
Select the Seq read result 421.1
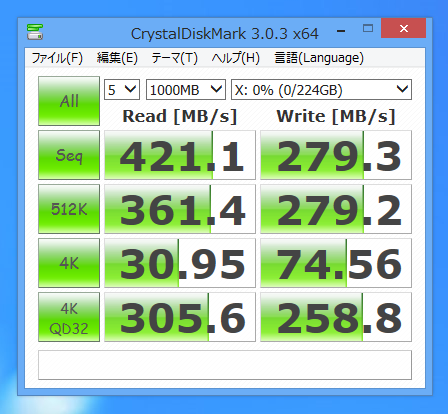click(180, 155)
